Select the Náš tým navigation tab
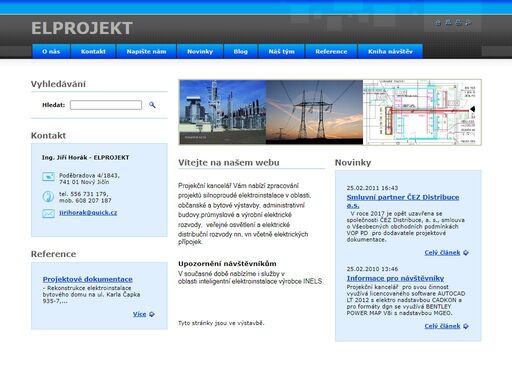Screen dimensions: 512x384 tap(282, 51)
